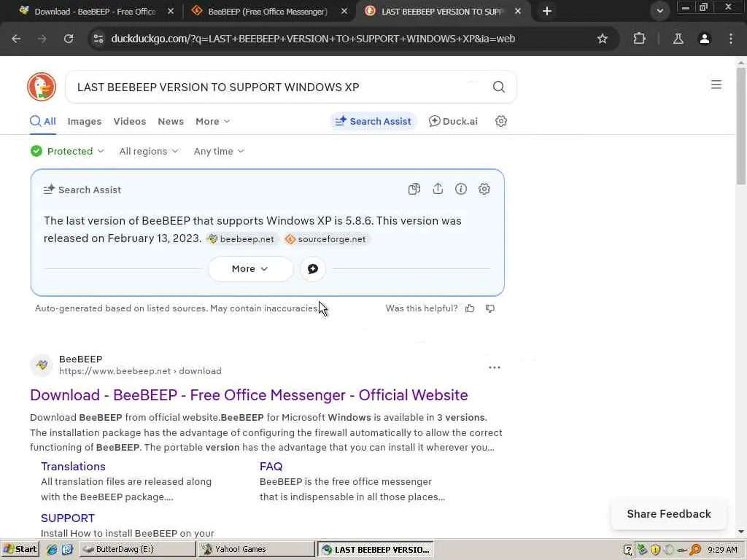Expand the More search categories dropdown

212,122
